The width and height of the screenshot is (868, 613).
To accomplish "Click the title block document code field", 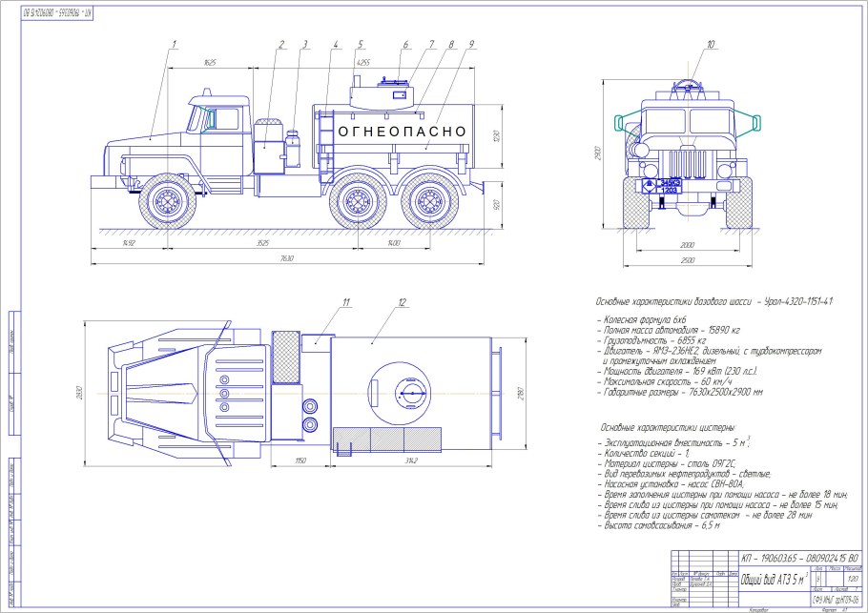I will (x=799, y=557).
